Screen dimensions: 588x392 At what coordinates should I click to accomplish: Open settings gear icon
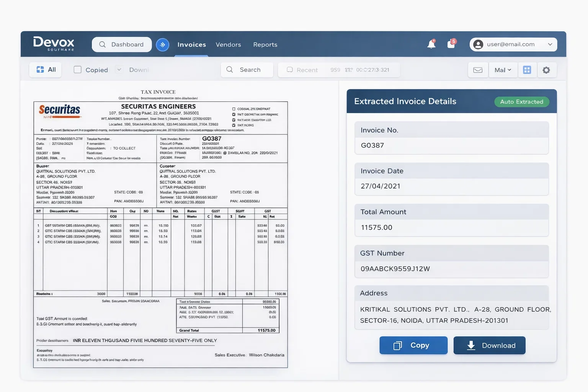click(x=546, y=70)
